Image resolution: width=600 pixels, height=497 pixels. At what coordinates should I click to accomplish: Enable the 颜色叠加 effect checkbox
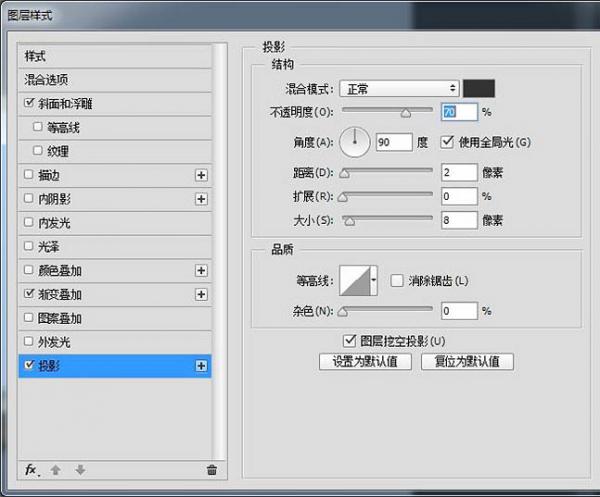(29, 270)
